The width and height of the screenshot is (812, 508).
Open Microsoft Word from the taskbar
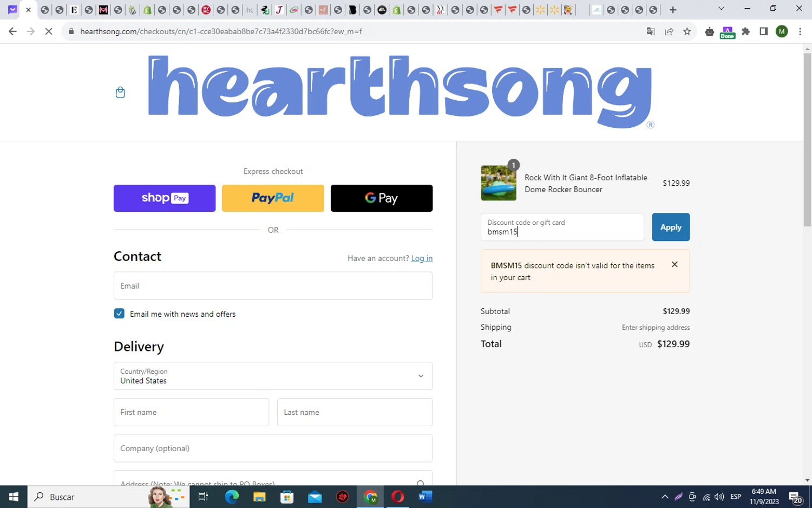click(425, 497)
